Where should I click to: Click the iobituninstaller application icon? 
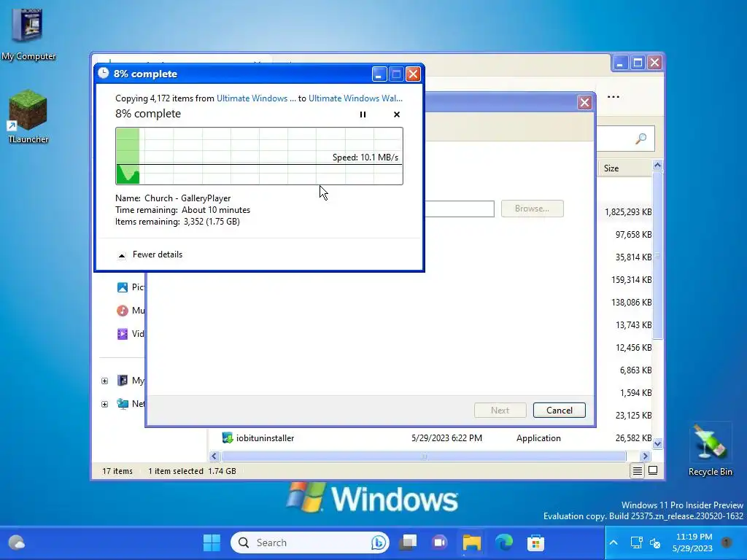click(228, 437)
